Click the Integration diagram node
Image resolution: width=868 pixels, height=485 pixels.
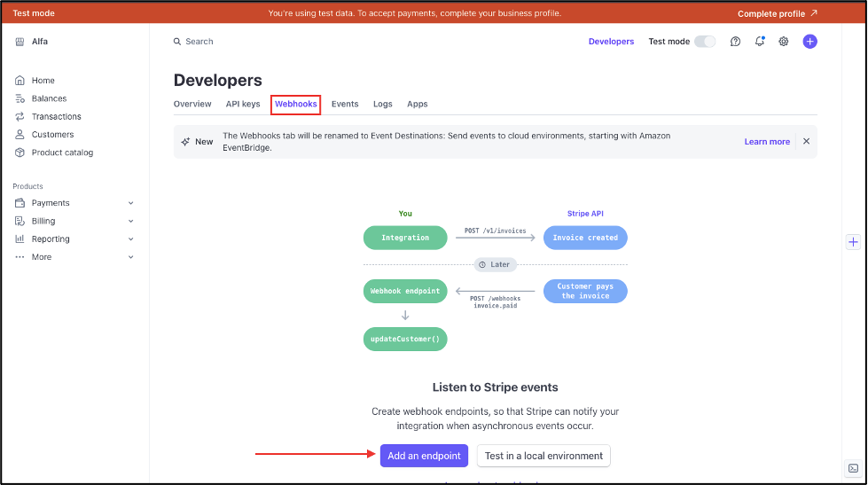pyautogui.click(x=405, y=238)
